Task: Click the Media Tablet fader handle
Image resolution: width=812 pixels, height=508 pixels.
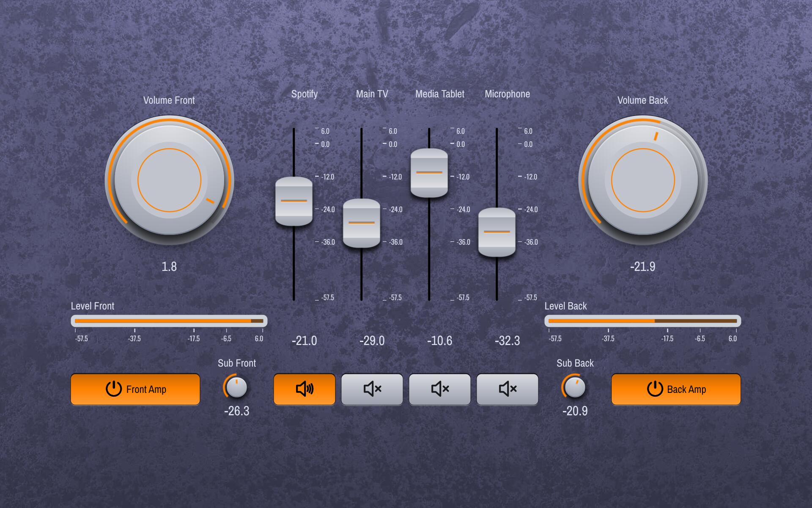Action: (429, 173)
